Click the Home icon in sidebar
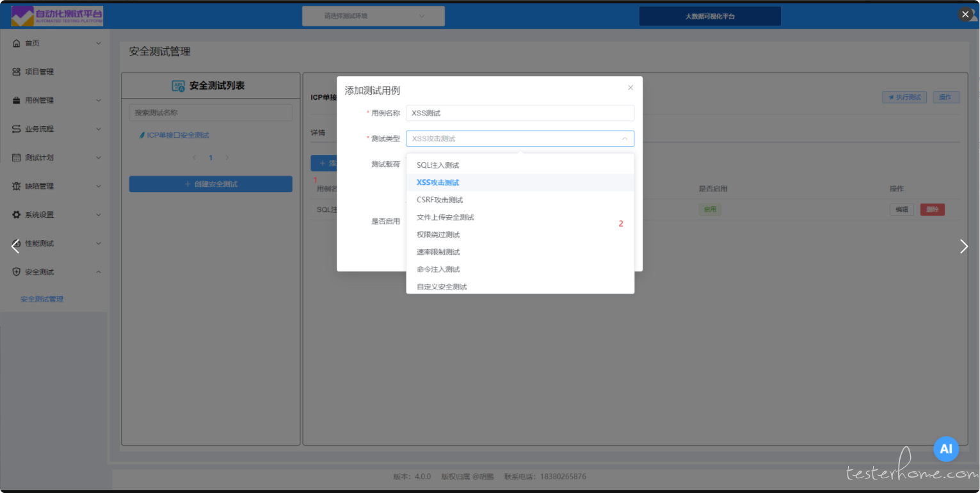This screenshot has width=980, height=493. pyautogui.click(x=17, y=43)
